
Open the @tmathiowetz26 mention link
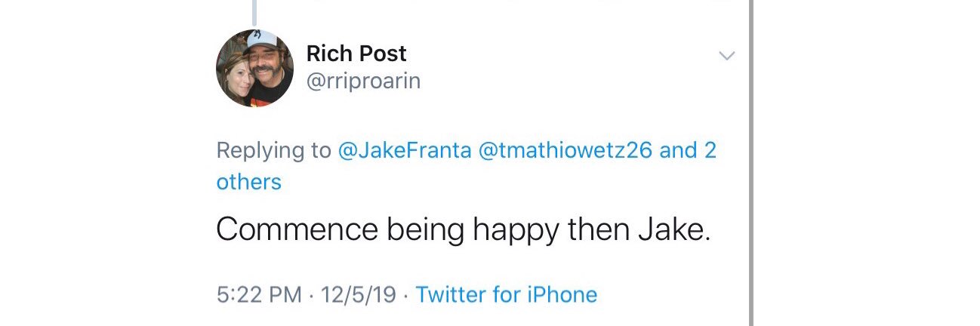click(x=566, y=150)
